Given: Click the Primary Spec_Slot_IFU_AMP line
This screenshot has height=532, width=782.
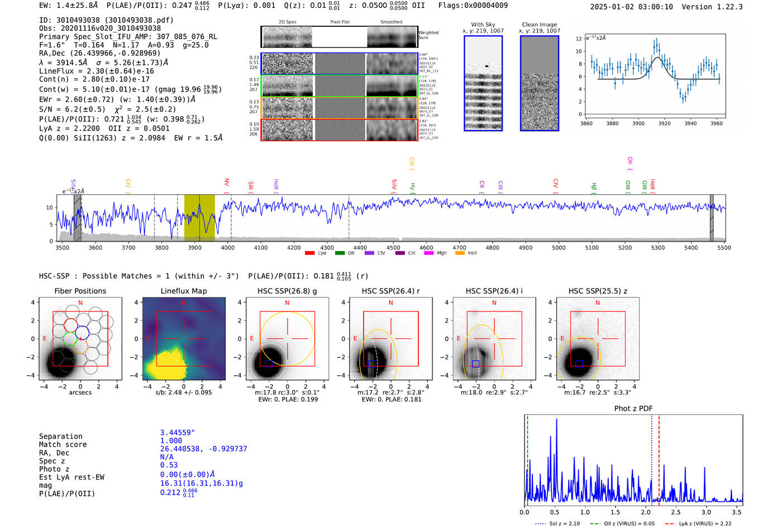Looking at the screenshot, I should coord(128,37).
